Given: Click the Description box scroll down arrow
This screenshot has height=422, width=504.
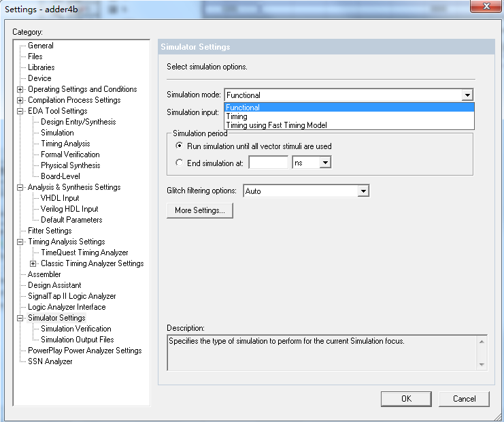Looking at the screenshot, I should pos(482,364).
